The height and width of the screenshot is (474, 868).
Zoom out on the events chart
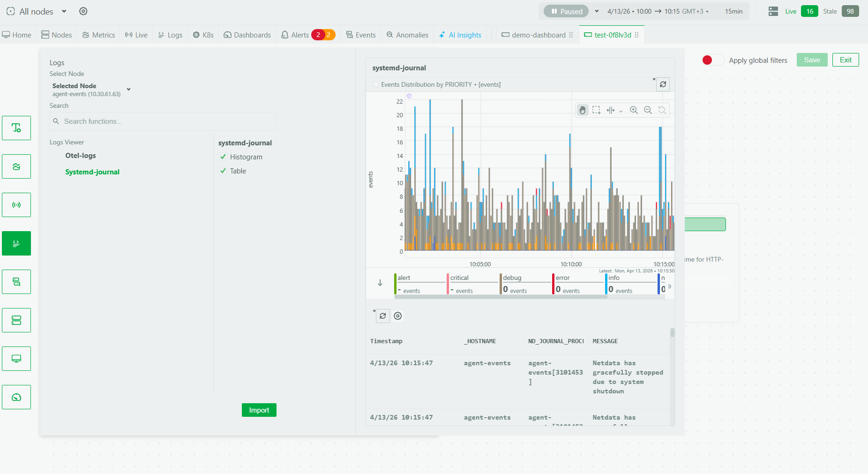(648, 110)
